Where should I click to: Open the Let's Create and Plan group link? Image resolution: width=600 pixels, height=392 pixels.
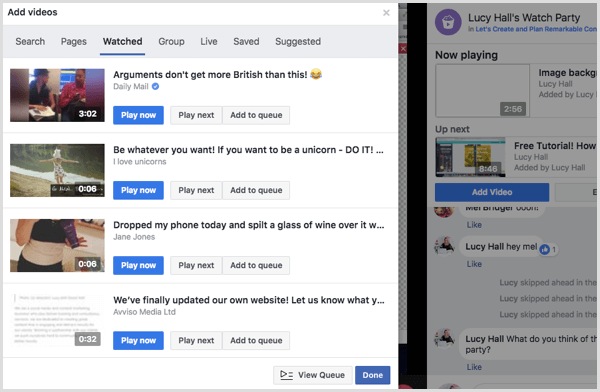[536, 29]
